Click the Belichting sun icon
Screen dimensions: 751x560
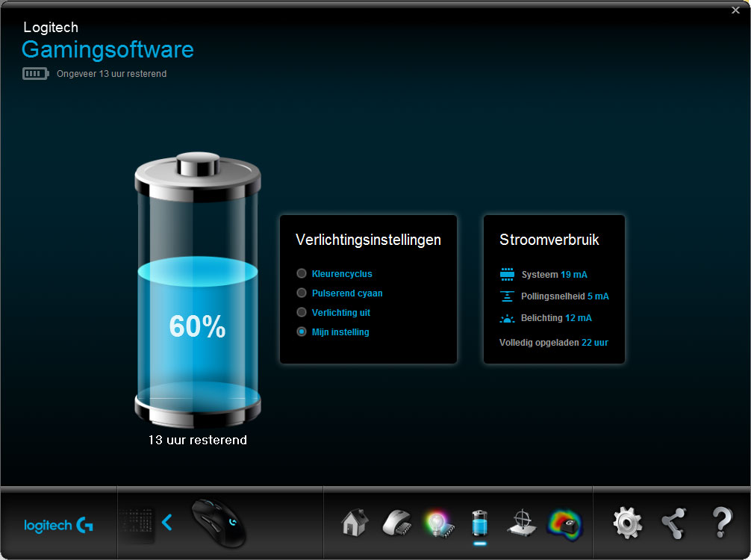click(x=507, y=318)
